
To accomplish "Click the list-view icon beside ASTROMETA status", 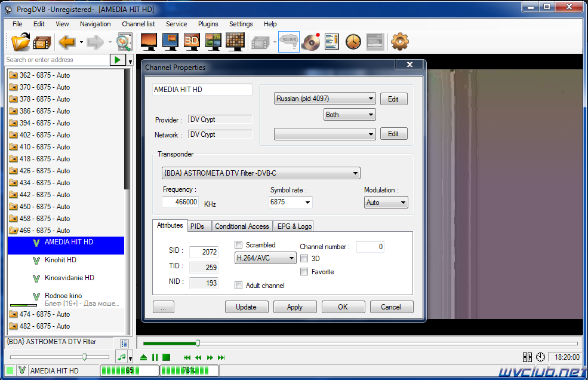I will (124, 344).
